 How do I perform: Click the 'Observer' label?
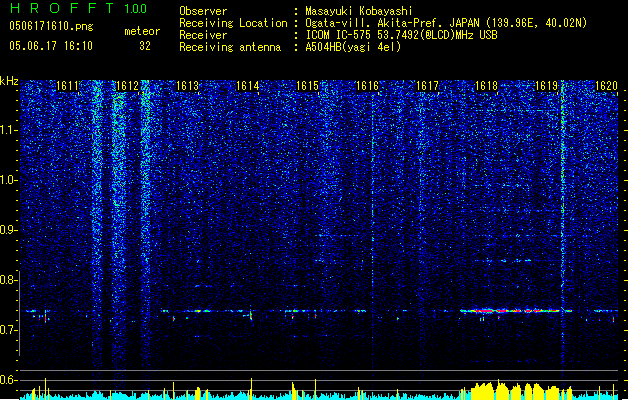click(x=203, y=11)
